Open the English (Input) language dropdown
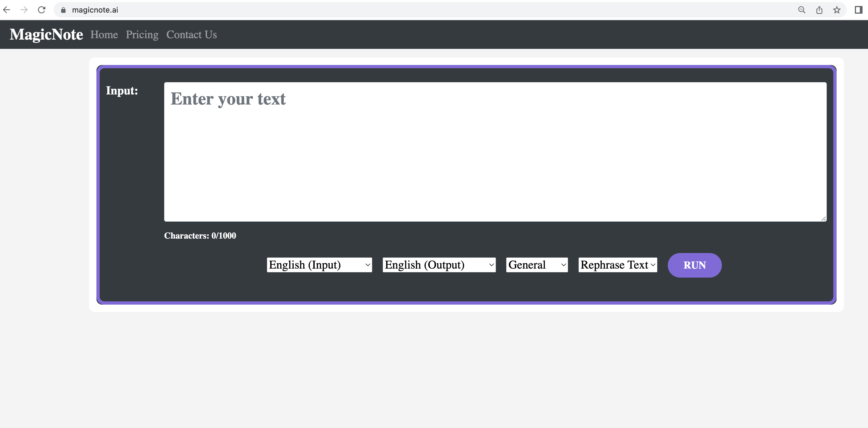The height and width of the screenshot is (428, 868). (x=320, y=265)
